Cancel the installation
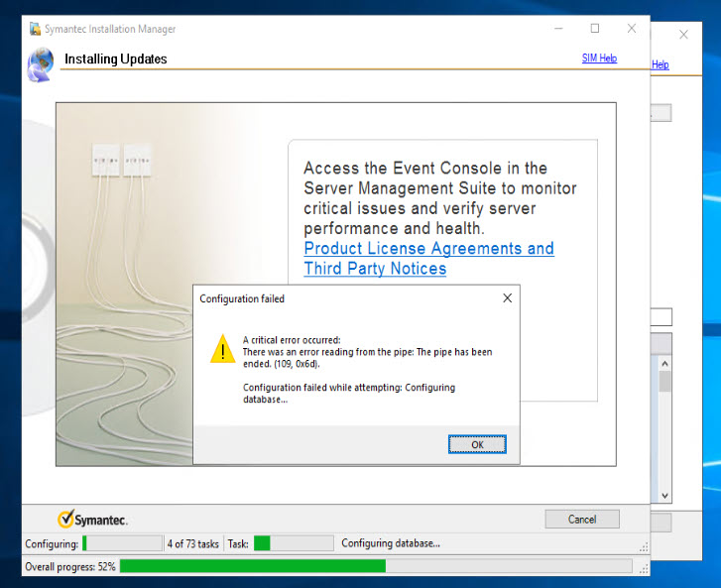Image resolution: width=721 pixels, height=588 pixels. (582, 519)
